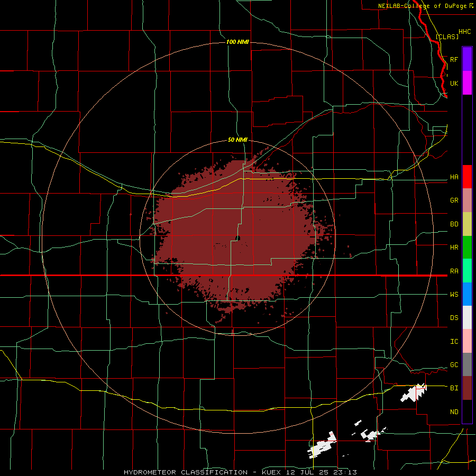Click the HR green legend swatch
476x476 pixels.
tap(467, 248)
